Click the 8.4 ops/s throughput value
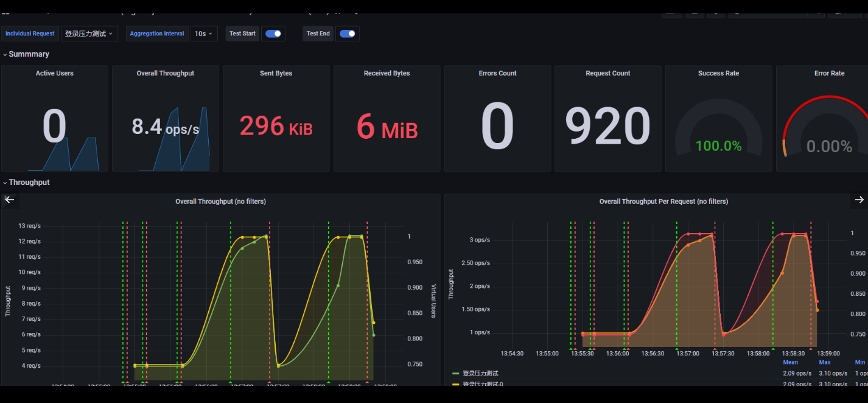Screen dimensions: 868x403 tap(166, 127)
